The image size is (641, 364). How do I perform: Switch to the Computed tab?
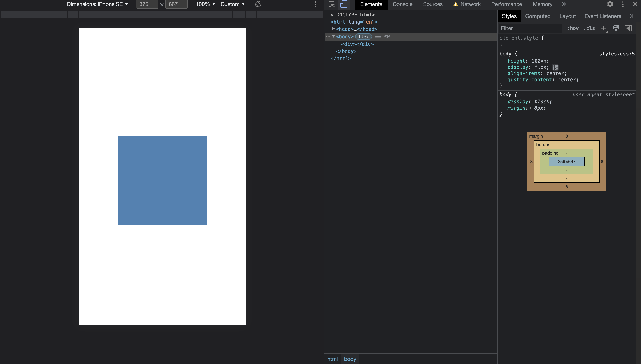coord(538,16)
